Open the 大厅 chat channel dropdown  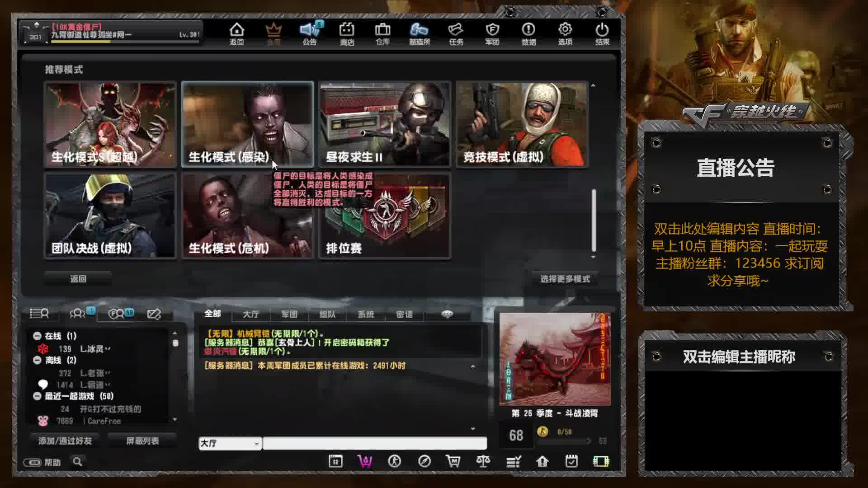click(230, 443)
